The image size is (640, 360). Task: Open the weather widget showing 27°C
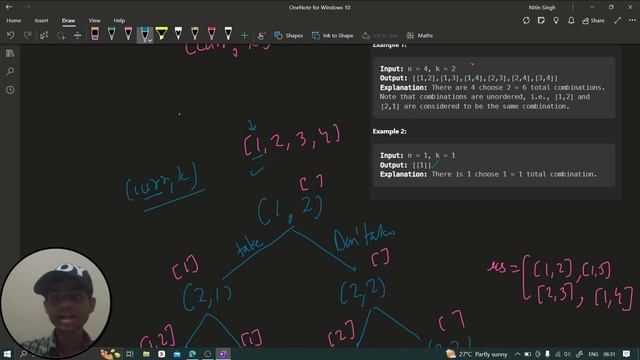(477, 354)
